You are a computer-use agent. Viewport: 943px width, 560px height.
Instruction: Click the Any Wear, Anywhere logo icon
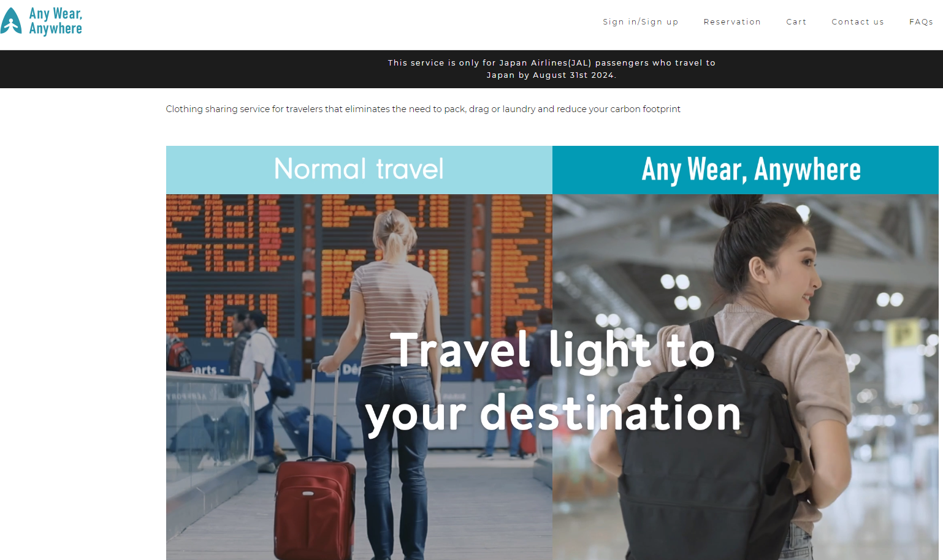tap(11, 21)
